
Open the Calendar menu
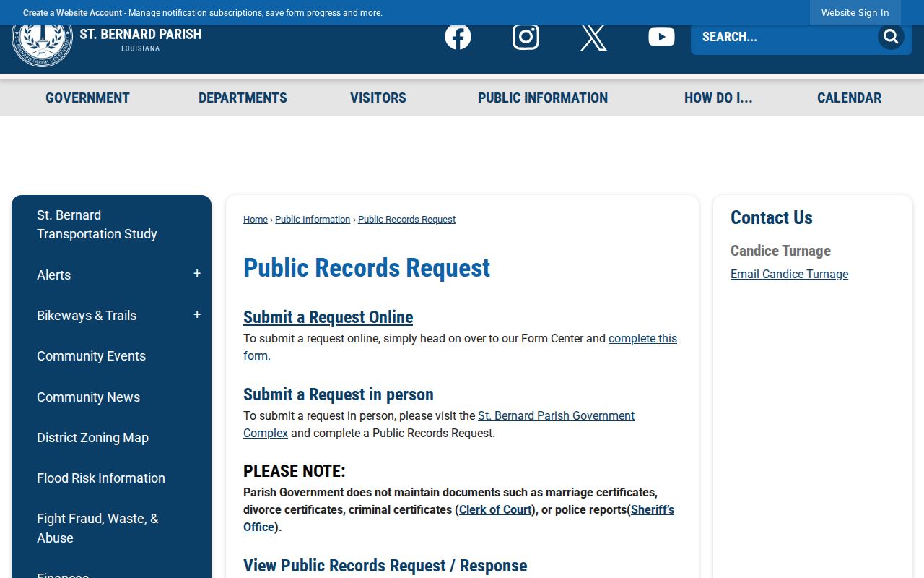click(849, 98)
